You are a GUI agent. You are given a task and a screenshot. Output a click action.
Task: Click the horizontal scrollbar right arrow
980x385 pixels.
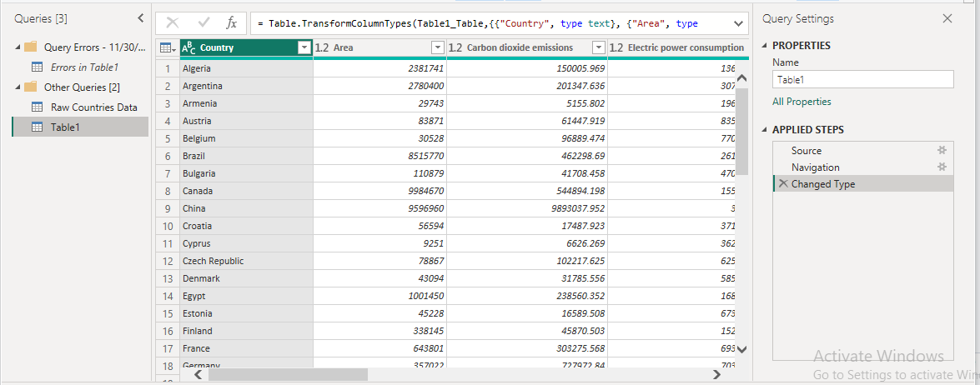pyautogui.click(x=716, y=375)
